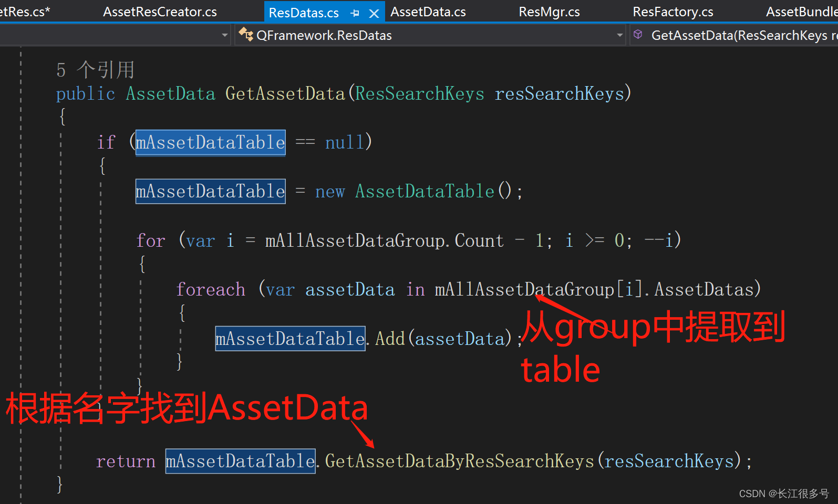Click mAllAssetDataGroup.Count in the for loop
This screenshot has height=504, width=838.
[x=384, y=240]
